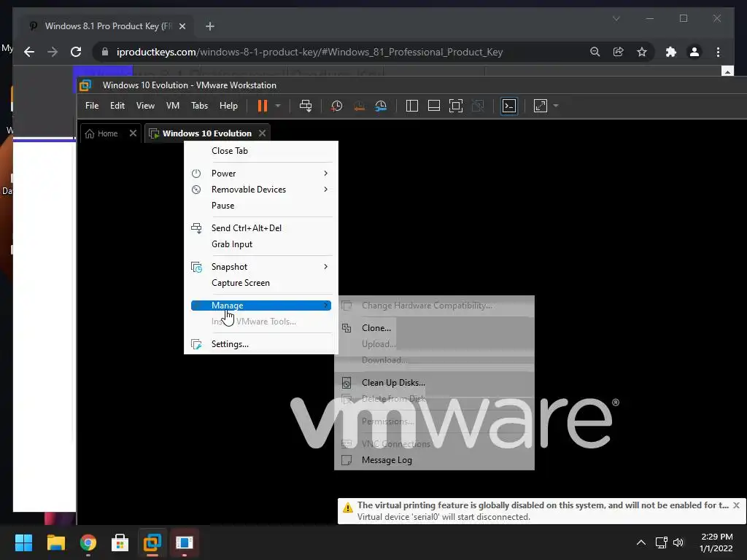Open stretch guest dropdown arrow
This screenshot has height=560, width=747.
tap(555, 106)
